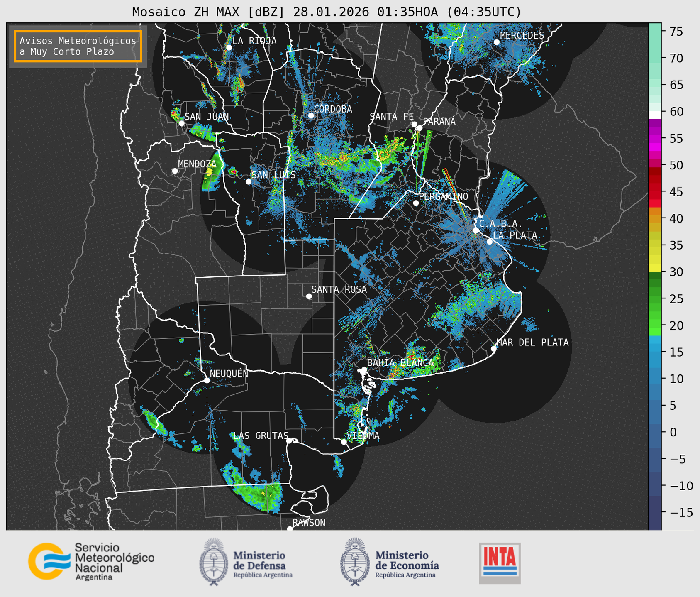Click the INTA logo
This screenshot has height=597, width=700.
[x=500, y=563]
